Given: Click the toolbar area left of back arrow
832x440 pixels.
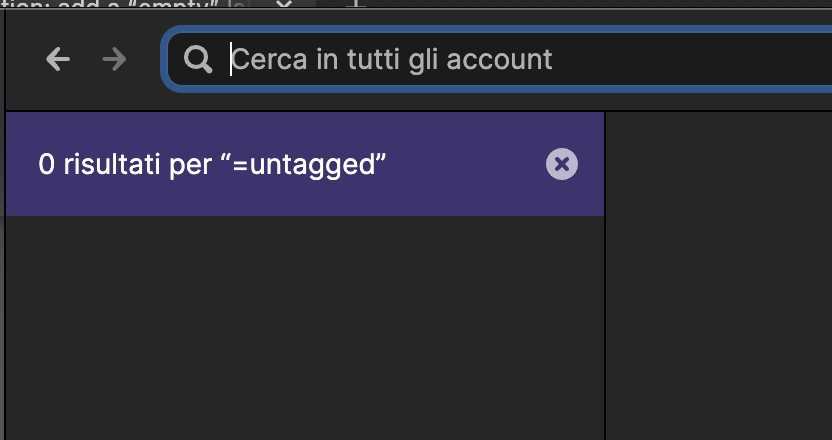Looking at the screenshot, I should tap(25, 59).
